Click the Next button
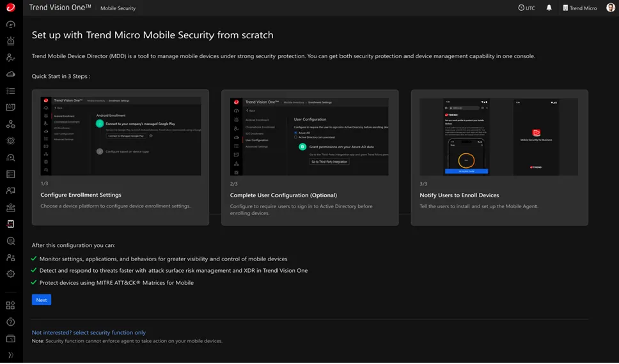The image size is (619, 364). click(42, 300)
